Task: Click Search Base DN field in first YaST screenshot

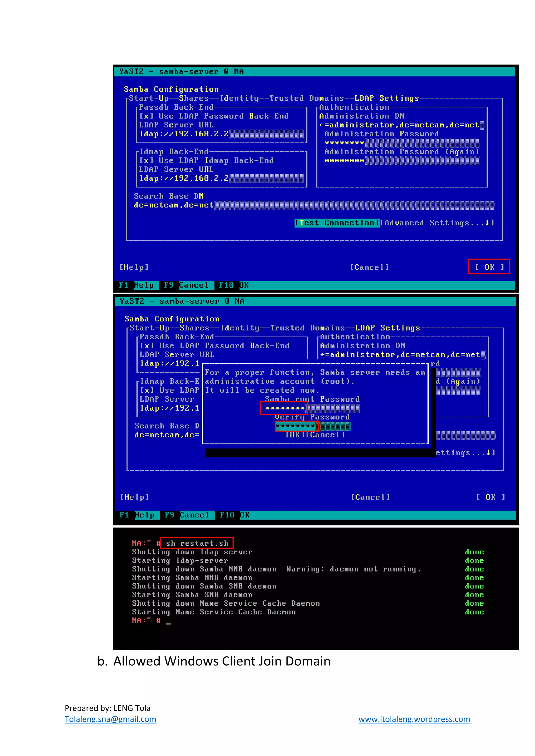Action: pyautogui.click(x=314, y=205)
